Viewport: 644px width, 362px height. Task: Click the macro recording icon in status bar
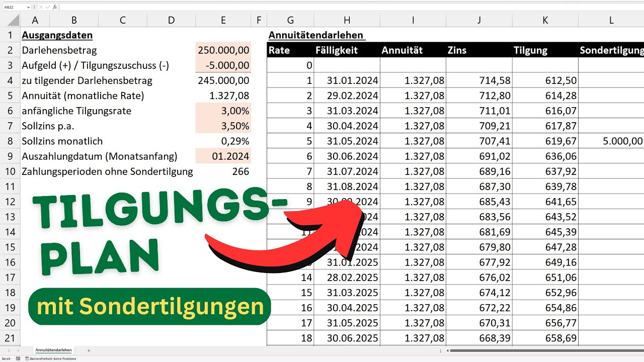tap(18, 358)
